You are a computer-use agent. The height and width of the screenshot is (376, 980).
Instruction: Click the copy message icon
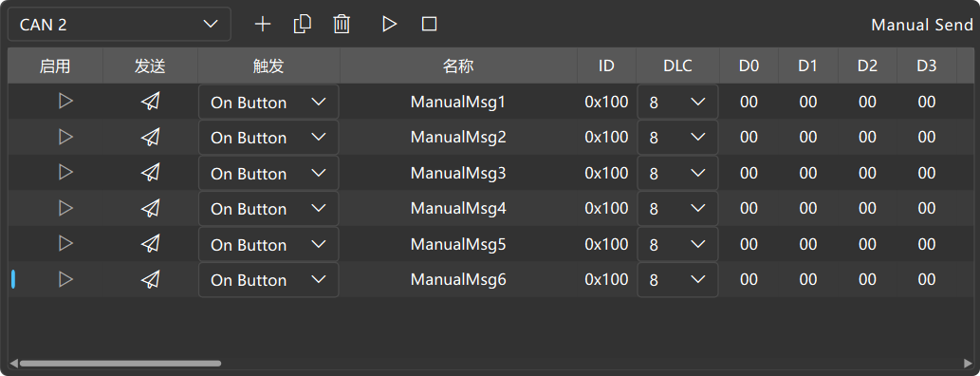click(x=303, y=25)
